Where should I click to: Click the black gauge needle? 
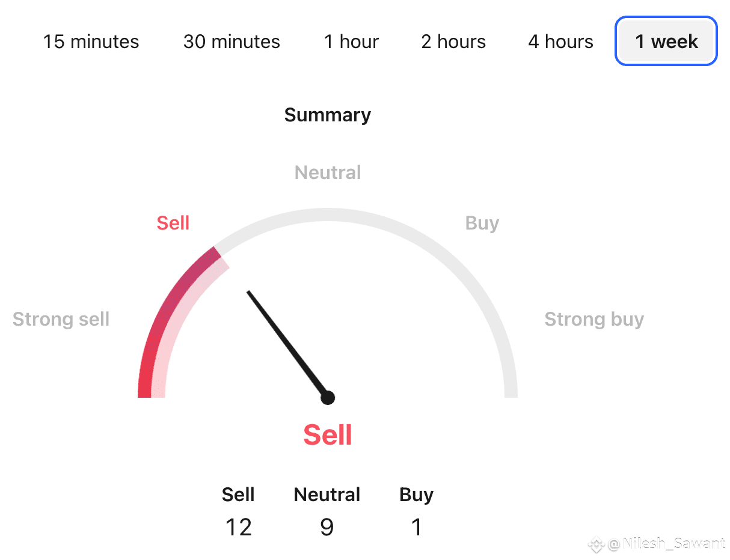(x=287, y=344)
